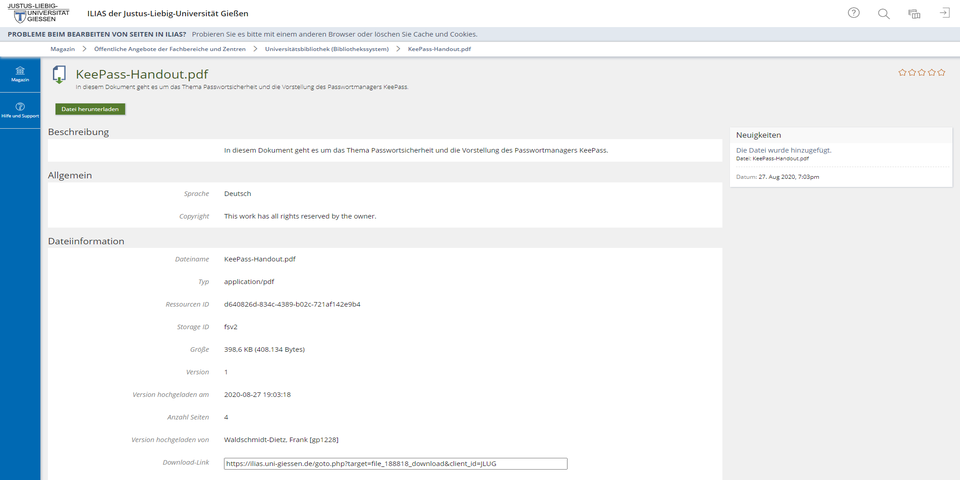Rate the file with the first star
This screenshot has width=960, height=480.
click(902, 72)
